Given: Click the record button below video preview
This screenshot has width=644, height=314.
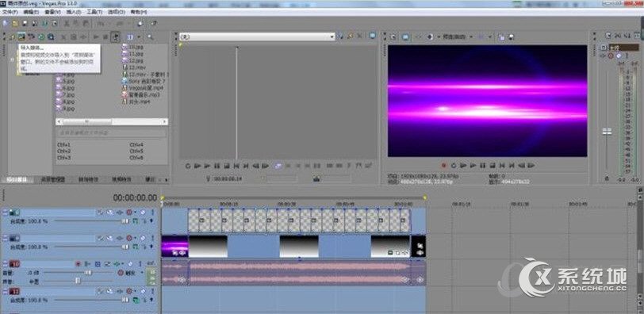Looking at the screenshot, I should pos(444,166).
